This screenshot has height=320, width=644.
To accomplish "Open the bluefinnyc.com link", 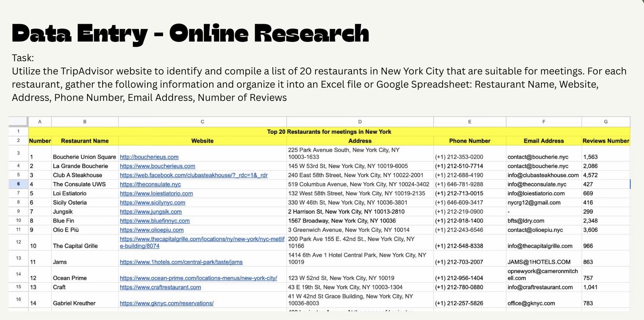I will (x=155, y=221).
